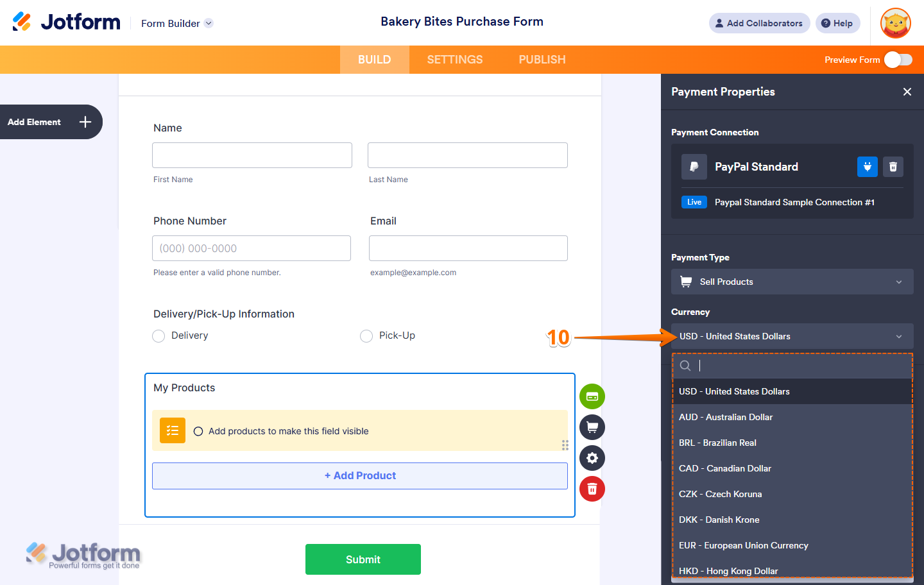Enable the Preview Form toggle
Viewport: 924px width, 585px height.
pyautogui.click(x=898, y=59)
